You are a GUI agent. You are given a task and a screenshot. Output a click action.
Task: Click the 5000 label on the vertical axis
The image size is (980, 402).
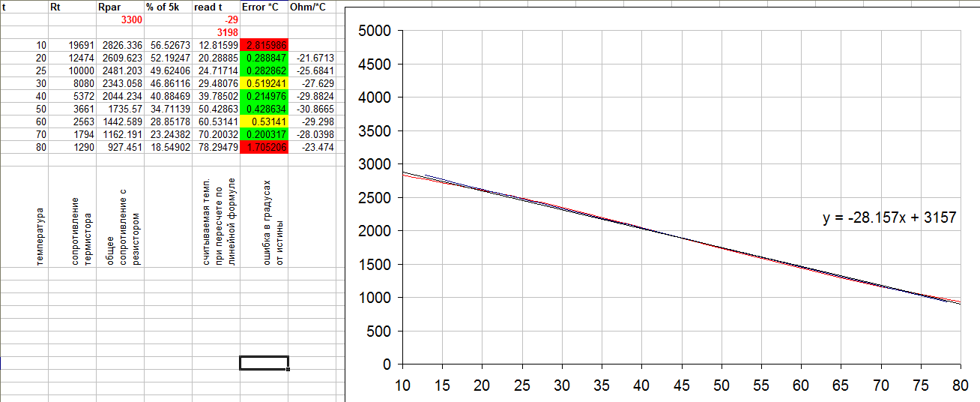375,31
